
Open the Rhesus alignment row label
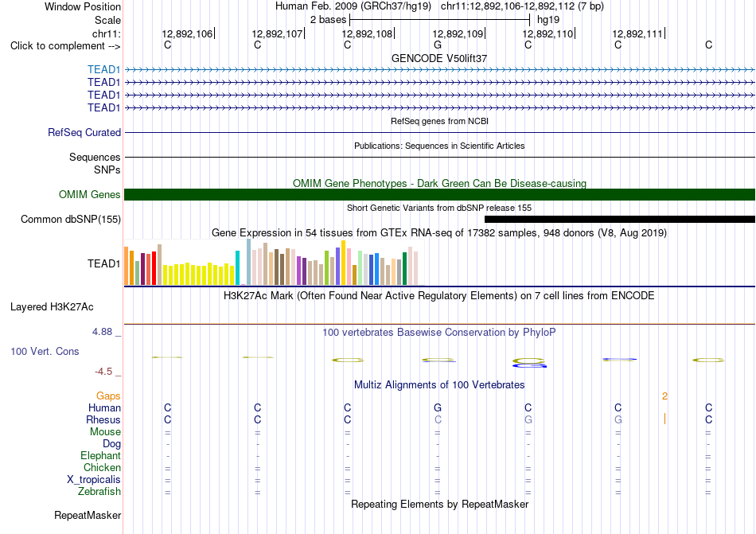[103, 419]
